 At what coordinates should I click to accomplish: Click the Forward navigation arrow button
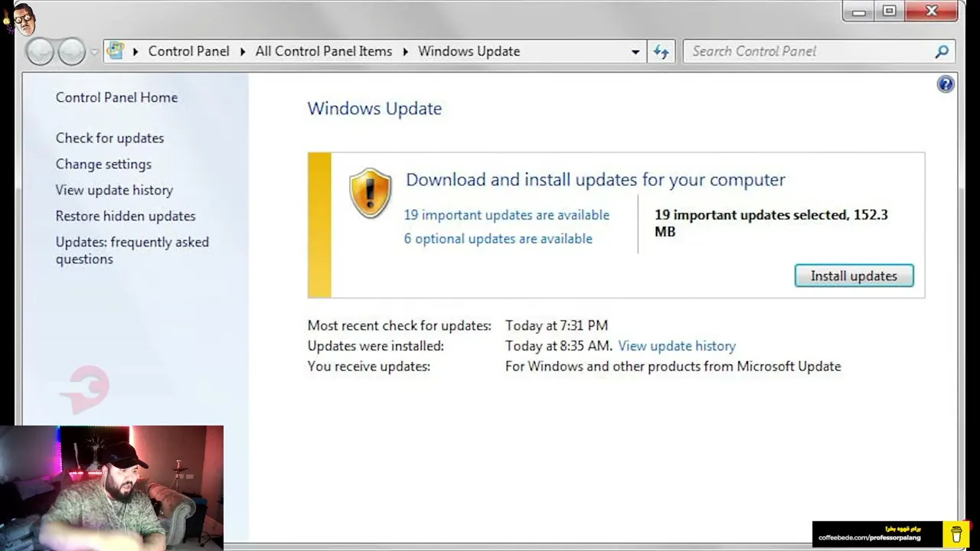coord(72,51)
